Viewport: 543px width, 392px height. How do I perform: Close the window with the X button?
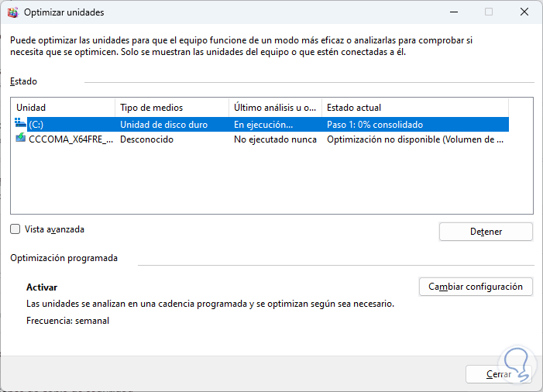524,12
